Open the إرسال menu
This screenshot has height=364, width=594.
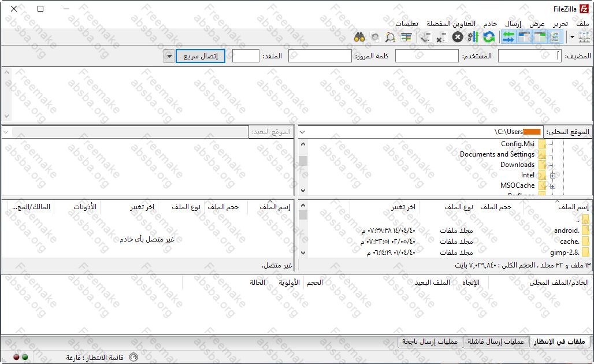tap(513, 24)
